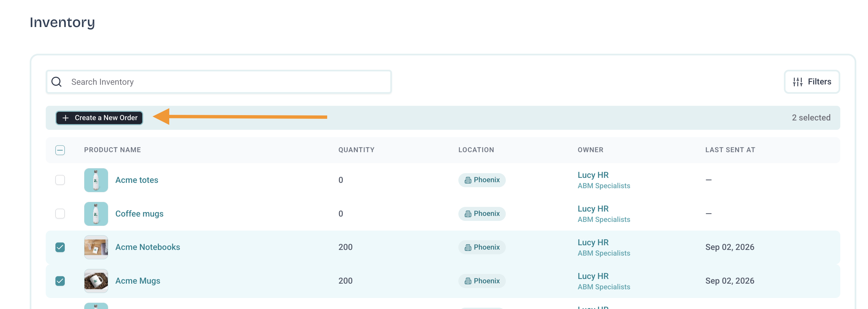Click building icon in Acme Mugs Phoenix tag

coord(468,281)
